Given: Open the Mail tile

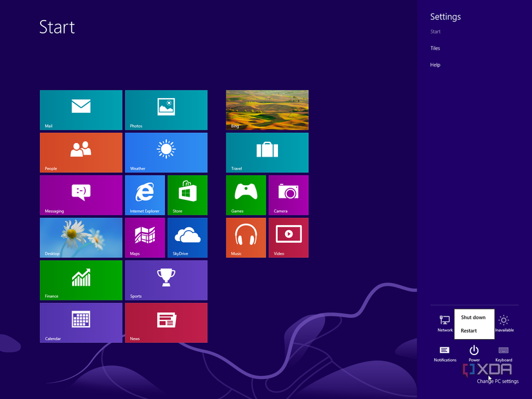Looking at the screenshot, I should (81, 110).
